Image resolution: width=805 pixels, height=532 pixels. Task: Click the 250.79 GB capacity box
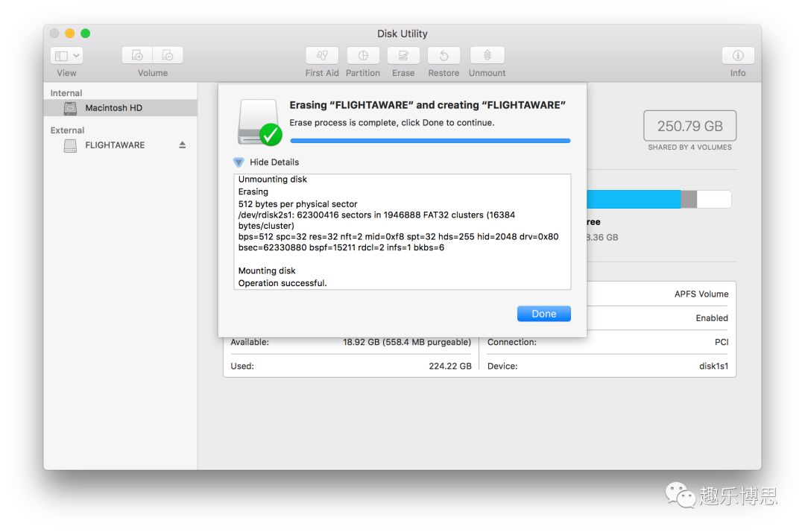pos(690,126)
